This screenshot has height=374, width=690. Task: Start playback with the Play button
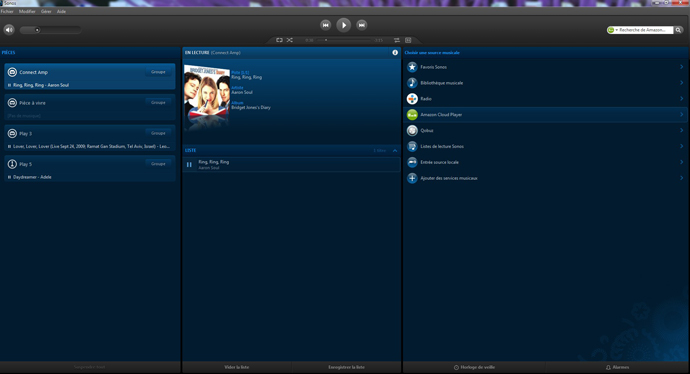point(344,25)
